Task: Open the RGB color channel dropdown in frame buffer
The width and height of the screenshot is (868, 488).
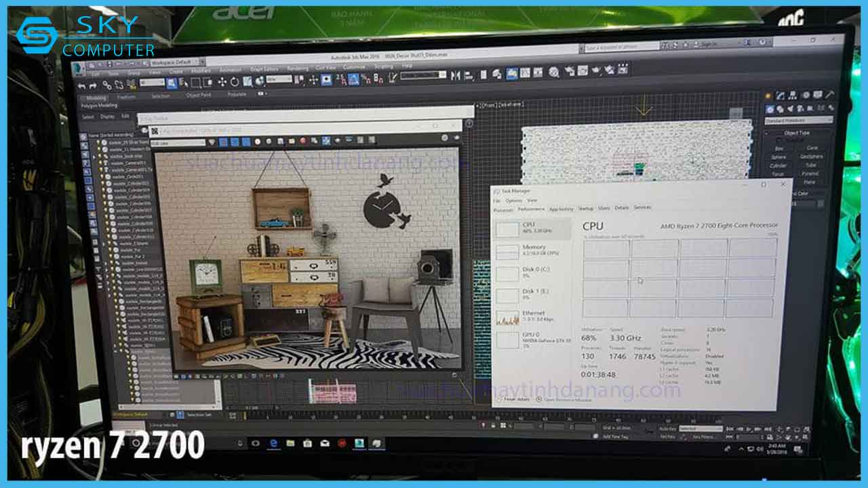Action: pos(178,142)
